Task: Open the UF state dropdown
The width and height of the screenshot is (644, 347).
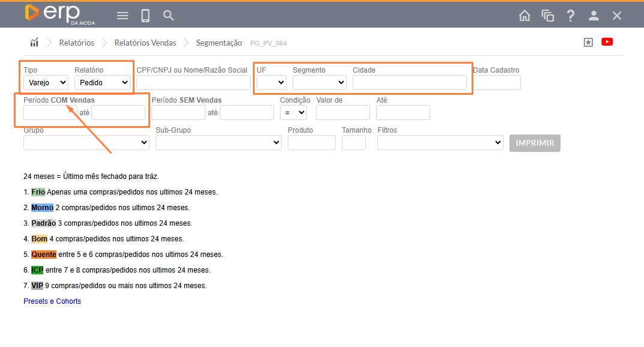Action: (x=272, y=82)
